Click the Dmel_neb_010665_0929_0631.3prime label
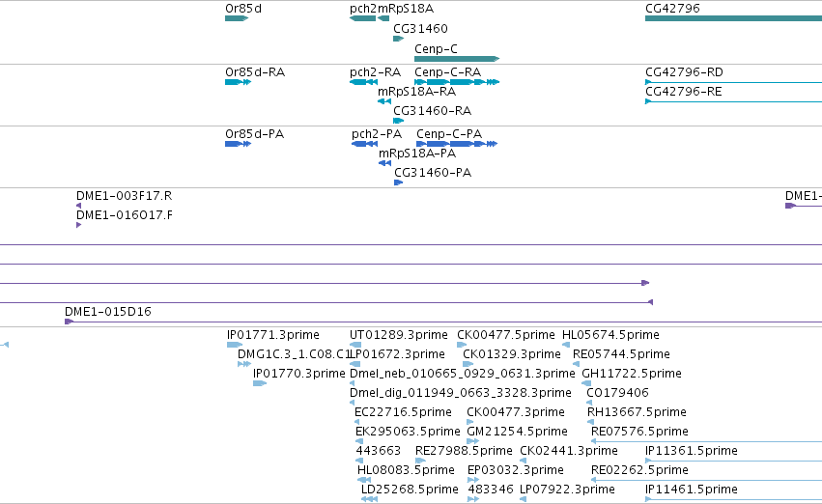 coord(463,373)
